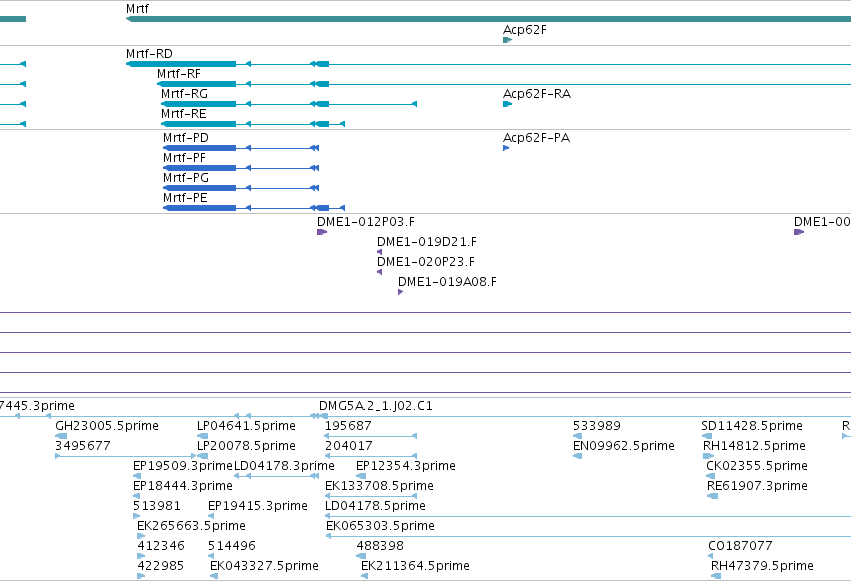The width and height of the screenshot is (851, 581).
Task: Click the DME1-019A08.F feature label
Action: (x=447, y=282)
